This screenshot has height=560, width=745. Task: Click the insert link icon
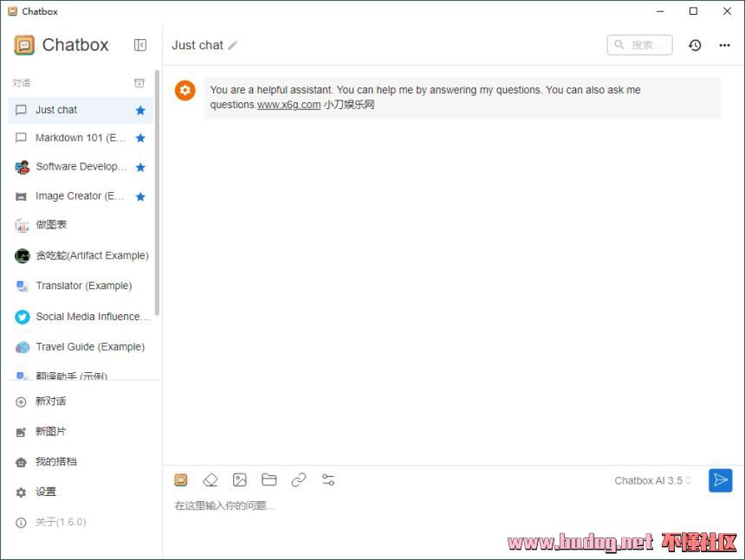coord(299,480)
